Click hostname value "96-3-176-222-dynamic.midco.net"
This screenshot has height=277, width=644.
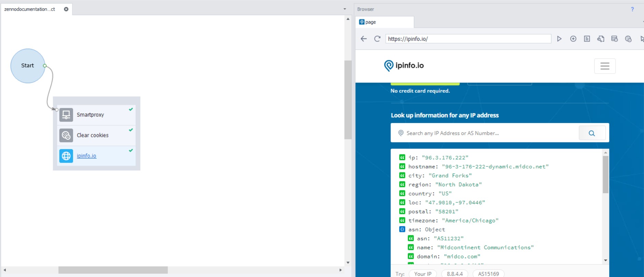point(495,166)
